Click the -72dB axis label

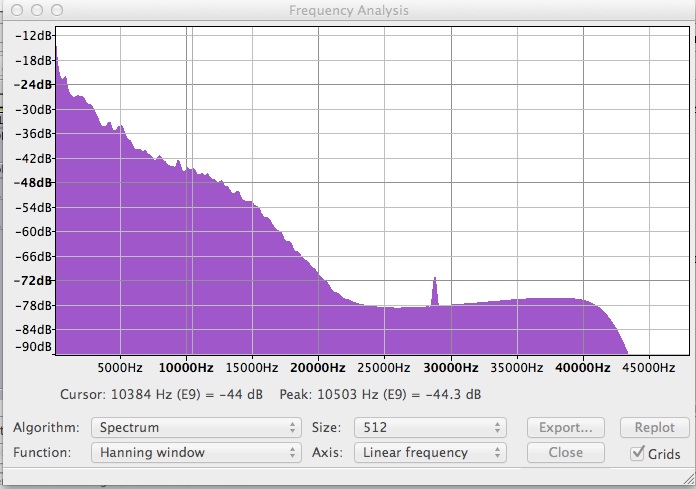tap(33, 280)
